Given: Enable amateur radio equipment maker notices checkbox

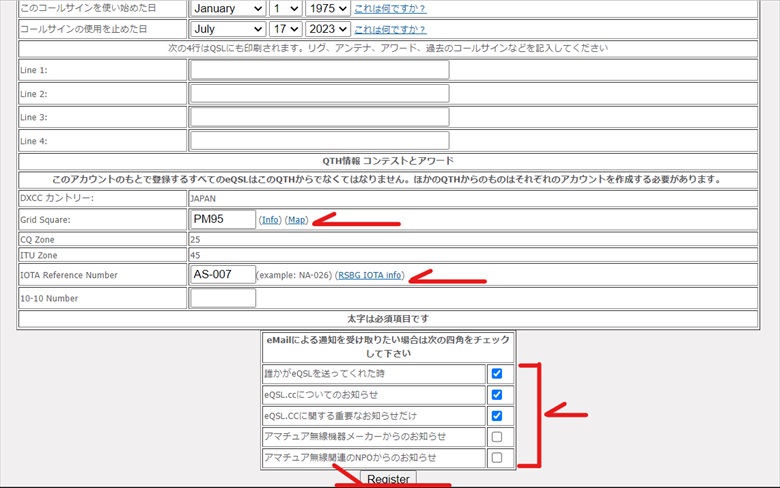Looking at the screenshot, I should pyautogui.click(x=496, y=437).
